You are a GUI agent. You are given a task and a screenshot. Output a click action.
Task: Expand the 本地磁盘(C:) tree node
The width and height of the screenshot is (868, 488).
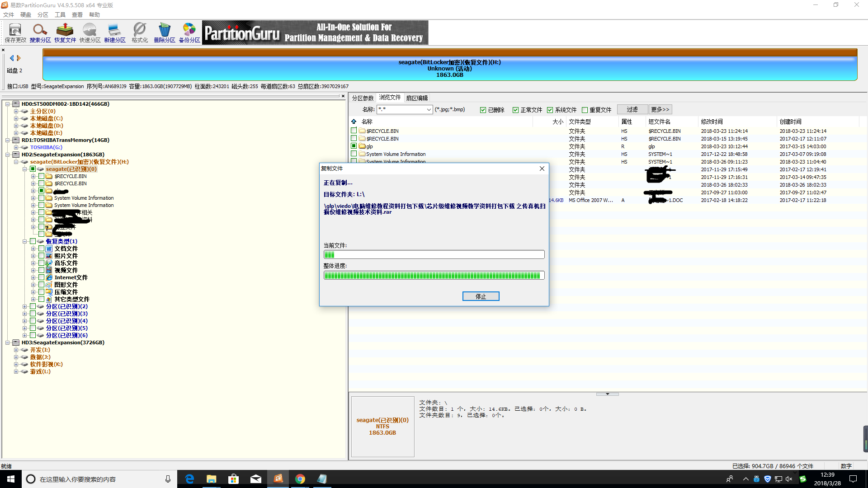point(16,118)
